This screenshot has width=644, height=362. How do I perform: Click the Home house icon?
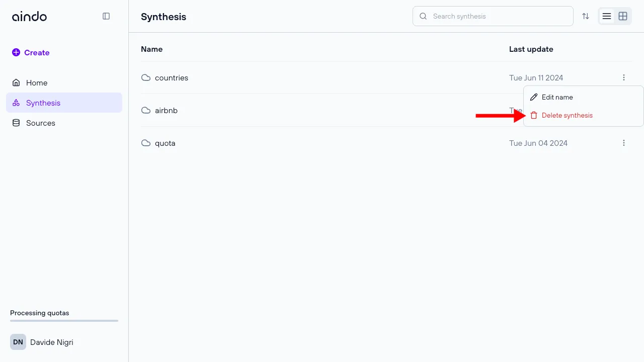[x=16, y=82]
